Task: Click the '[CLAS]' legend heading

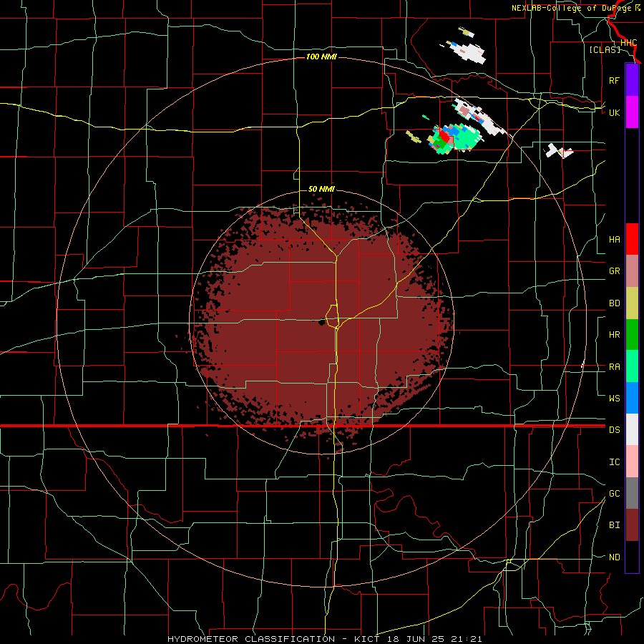Action: [605, 50]
